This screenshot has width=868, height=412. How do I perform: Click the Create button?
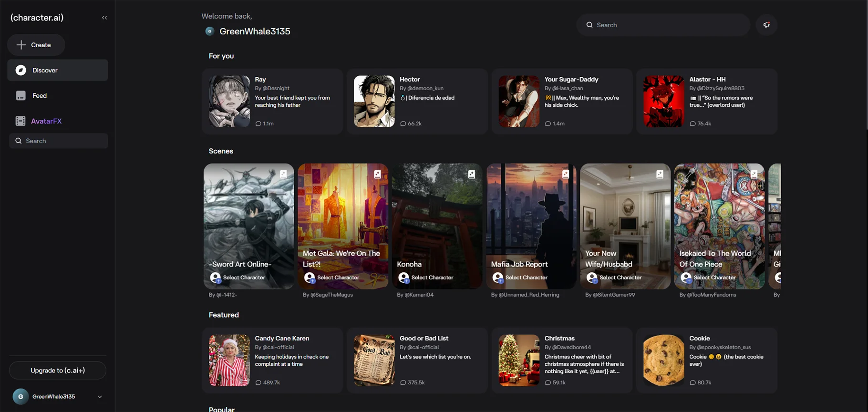coord(36,45)
